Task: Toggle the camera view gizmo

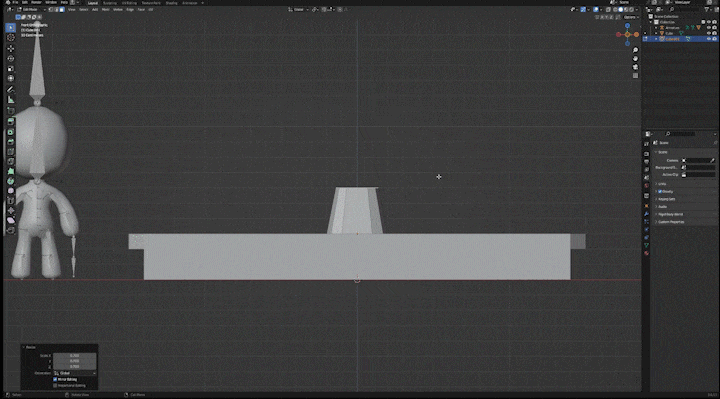Action: (636, 67)
